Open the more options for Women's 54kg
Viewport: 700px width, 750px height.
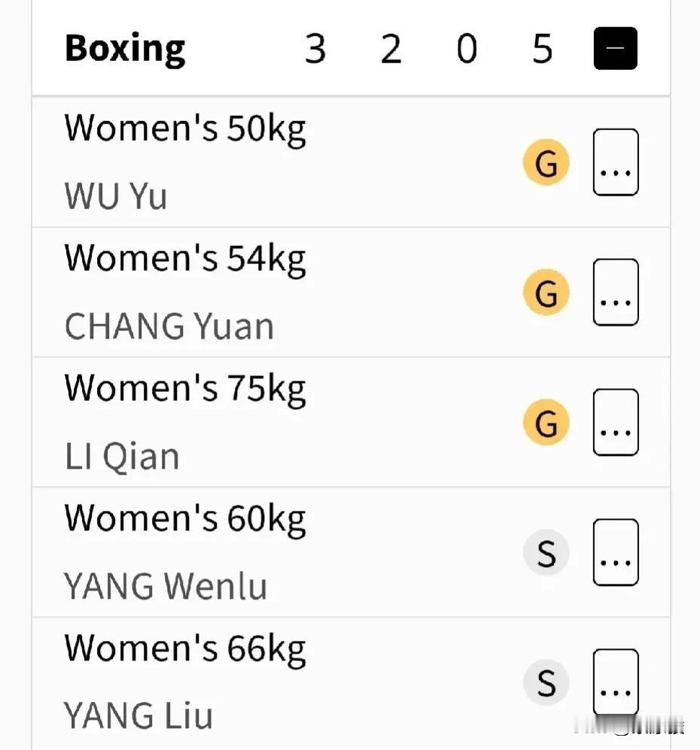coord(616,292)
